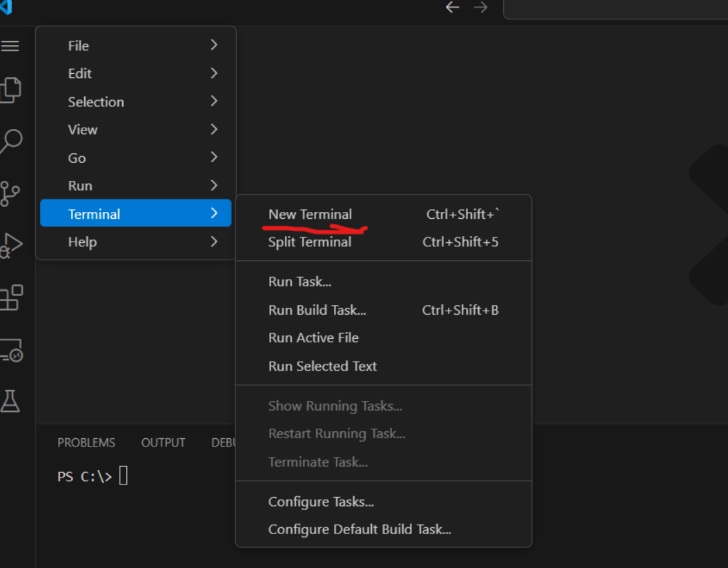728x568 pixels.
Task: Open the Testing flask icon
Action: pos(10,401)
